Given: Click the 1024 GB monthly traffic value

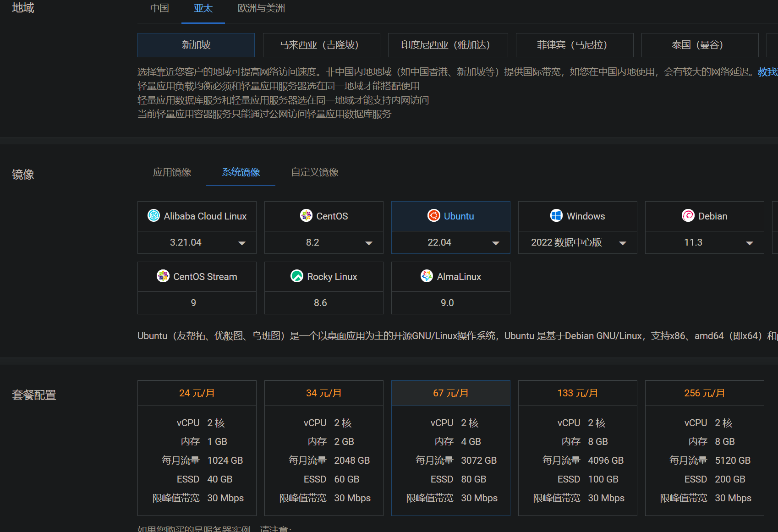Looking at the screenshot, I should point(225,461).
